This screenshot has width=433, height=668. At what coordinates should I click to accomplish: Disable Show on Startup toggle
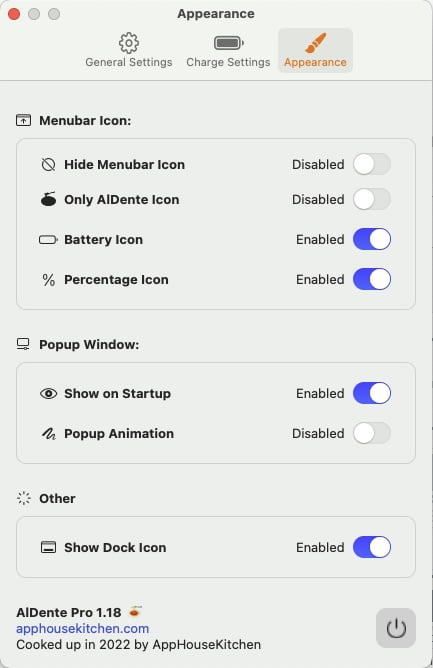pos(372,393)
